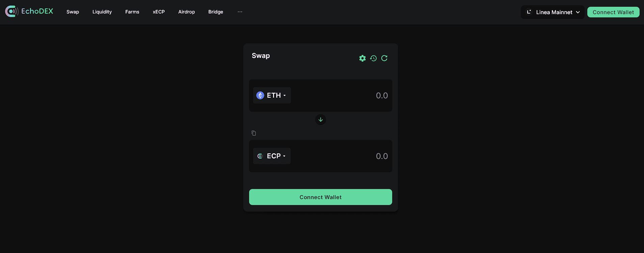Image resolution: width=644 pixels, height=253 pixels.
Task: Open the three-dots more menu
Action: tap(240, 12)
